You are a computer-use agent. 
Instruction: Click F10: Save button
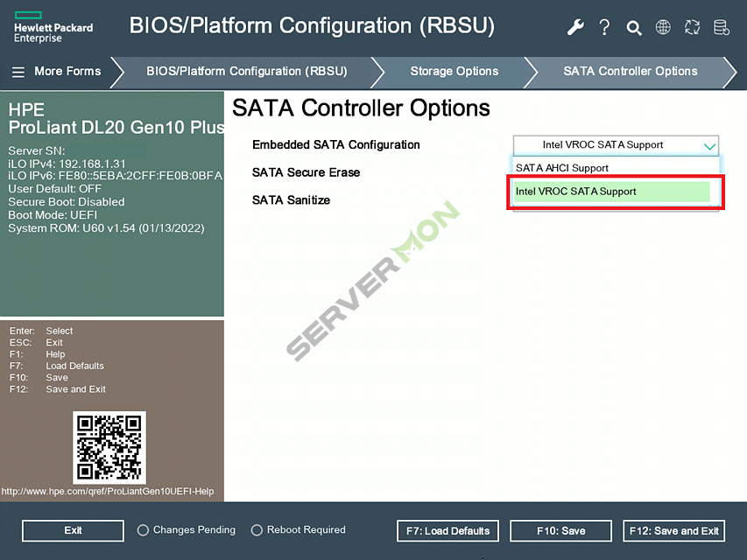tap(560, 530)
